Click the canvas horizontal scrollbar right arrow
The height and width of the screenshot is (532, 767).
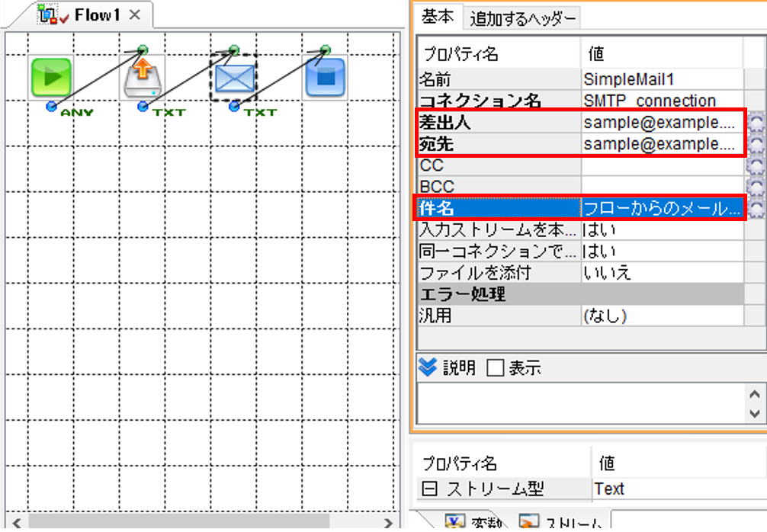point(389,523)
